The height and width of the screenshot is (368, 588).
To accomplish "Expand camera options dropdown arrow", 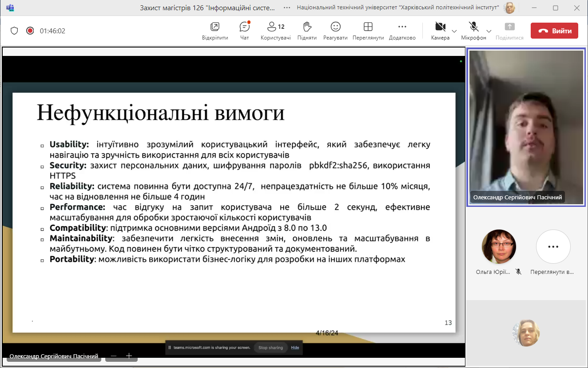I will click(454, 31).
